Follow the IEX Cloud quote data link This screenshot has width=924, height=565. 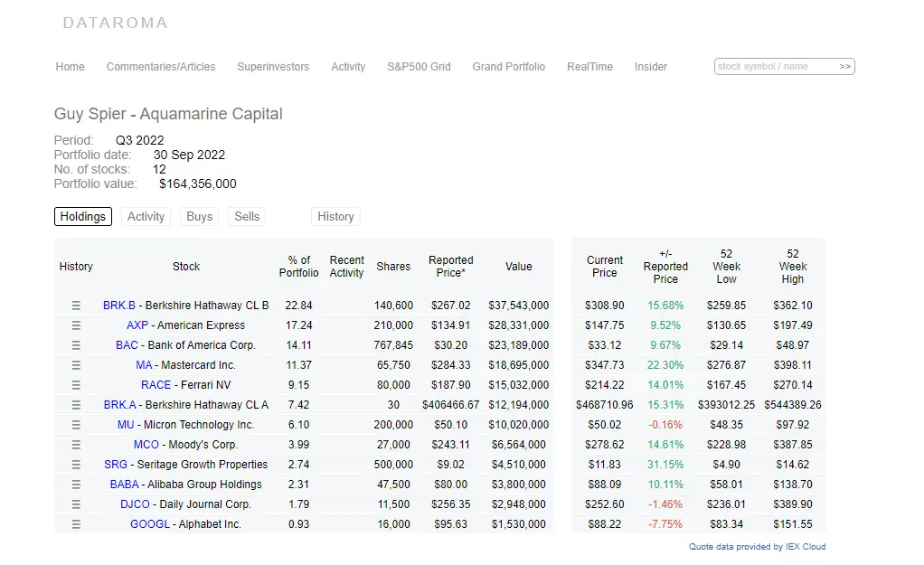click(757, 547)
